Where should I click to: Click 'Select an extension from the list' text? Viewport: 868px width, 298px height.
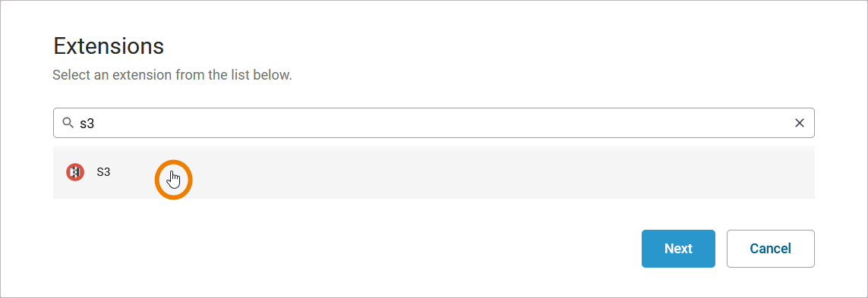pos(172,74)
